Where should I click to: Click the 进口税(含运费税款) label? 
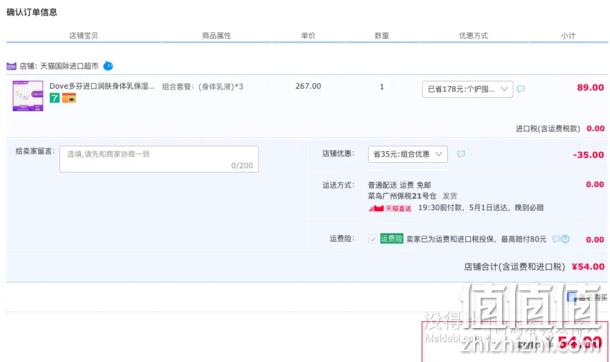click(548, 129)
